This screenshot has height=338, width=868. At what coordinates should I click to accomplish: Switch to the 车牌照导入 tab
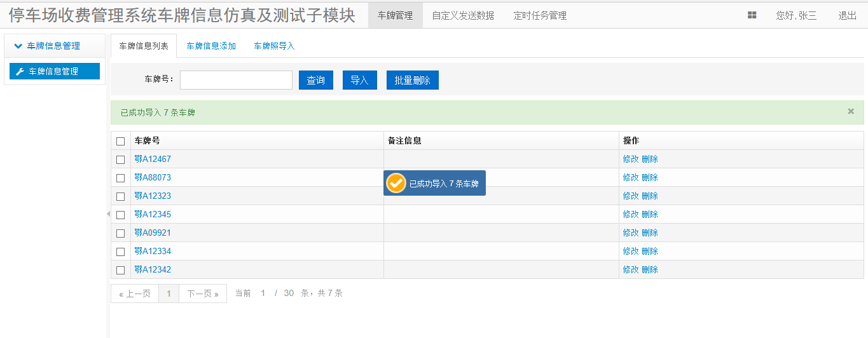tap(274, 46)
